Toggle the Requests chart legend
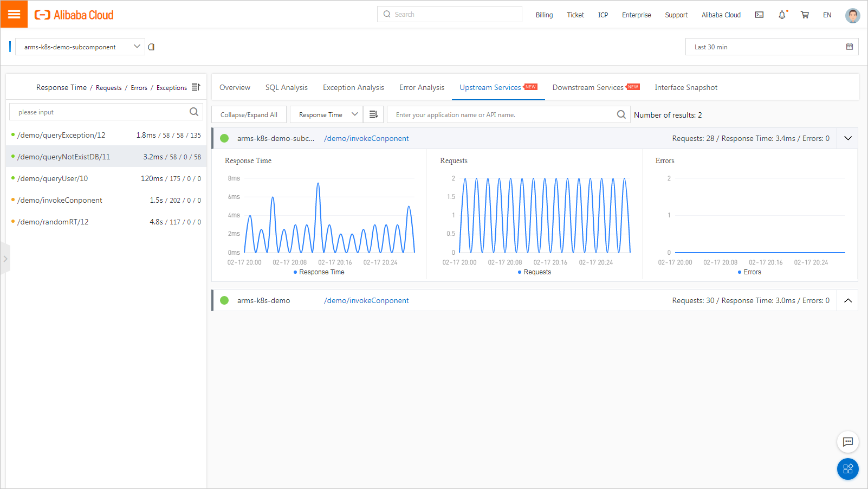 click(x=534, y=272)
